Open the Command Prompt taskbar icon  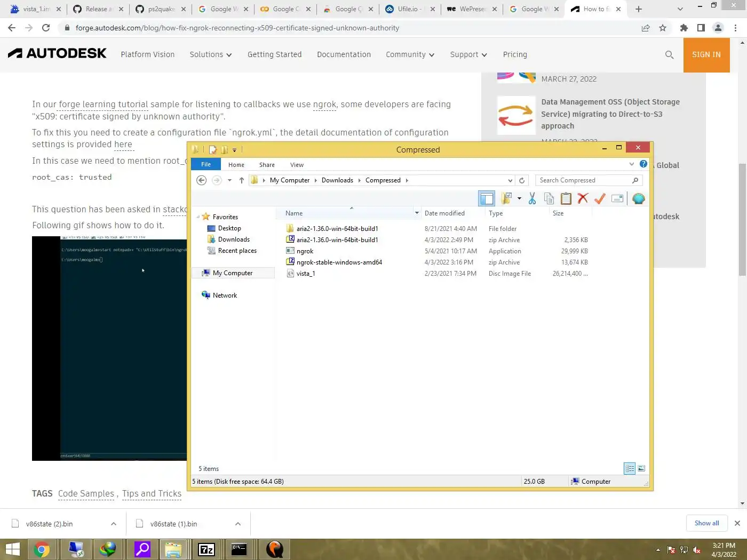point(239,549)
